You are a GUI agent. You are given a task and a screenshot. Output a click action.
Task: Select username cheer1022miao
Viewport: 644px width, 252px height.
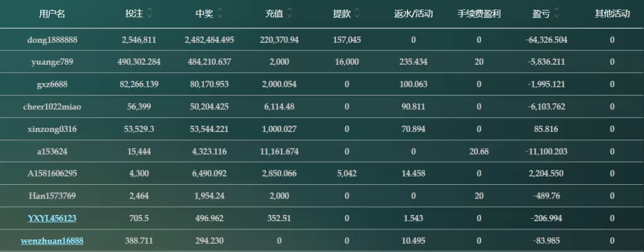click(52, 107)
